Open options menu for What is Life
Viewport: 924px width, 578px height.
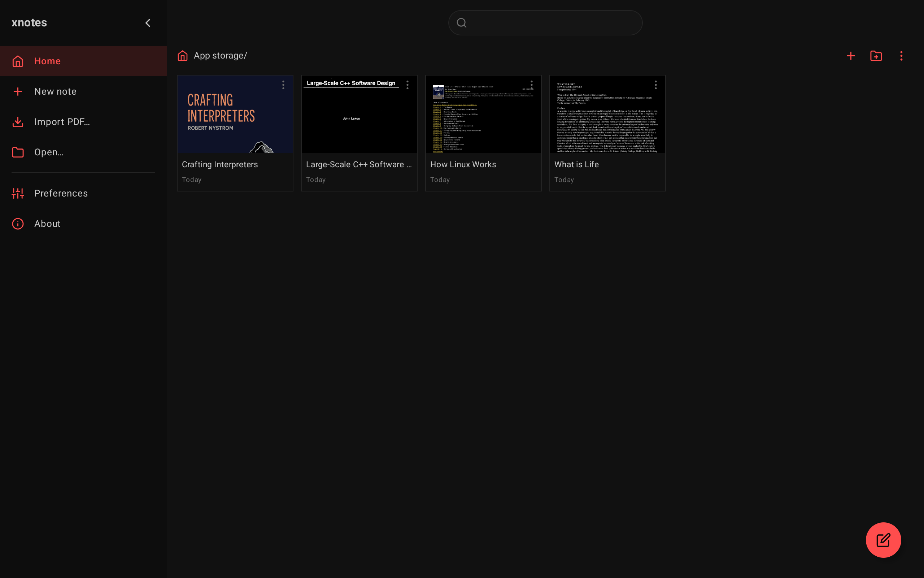655,85
